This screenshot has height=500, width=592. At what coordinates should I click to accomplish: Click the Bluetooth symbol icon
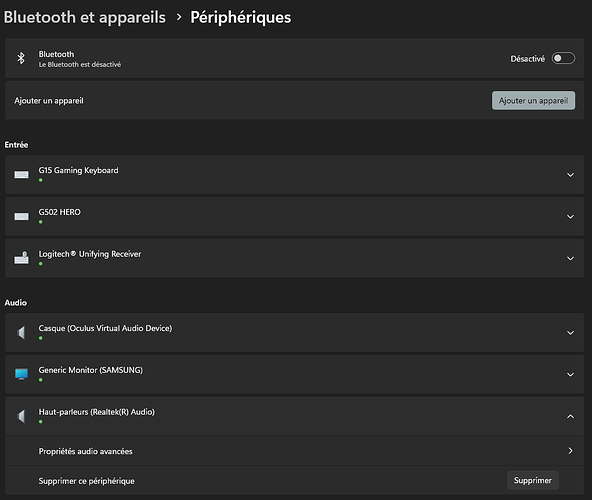coord(21,58)
